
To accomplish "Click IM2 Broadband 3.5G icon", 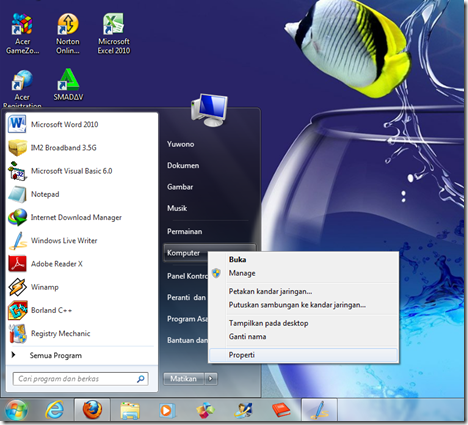I will (17, 147).
